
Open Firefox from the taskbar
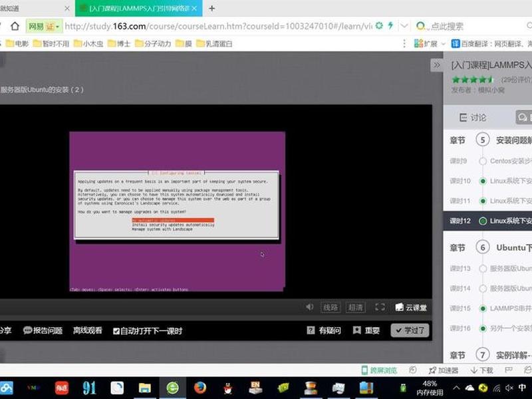[x=200, y=388]
